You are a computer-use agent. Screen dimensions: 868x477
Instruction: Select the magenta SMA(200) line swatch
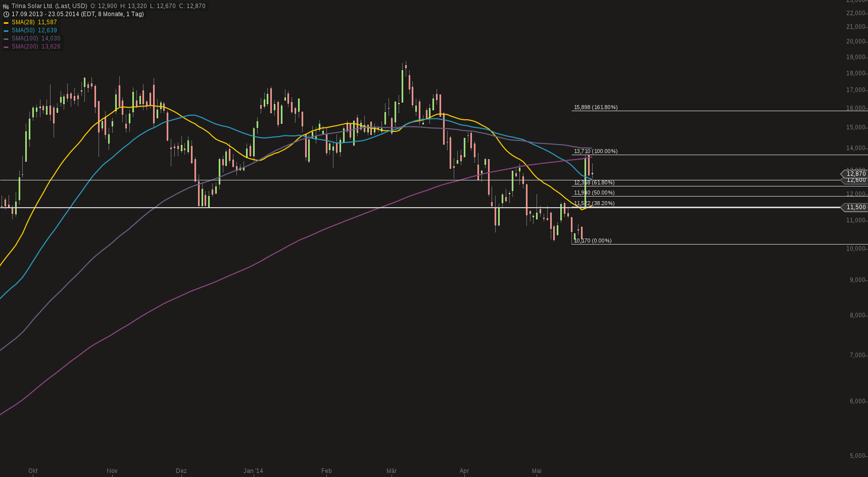click(x=6, y=46)
